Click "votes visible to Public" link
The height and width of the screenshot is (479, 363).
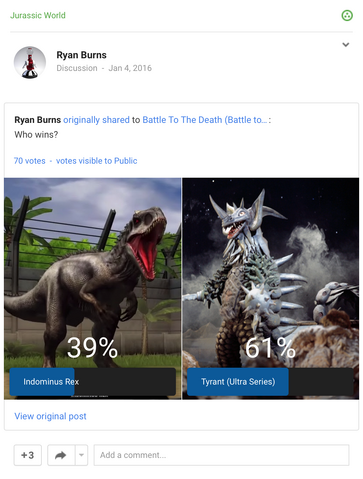pyautogui.click(x=96, y=161)
